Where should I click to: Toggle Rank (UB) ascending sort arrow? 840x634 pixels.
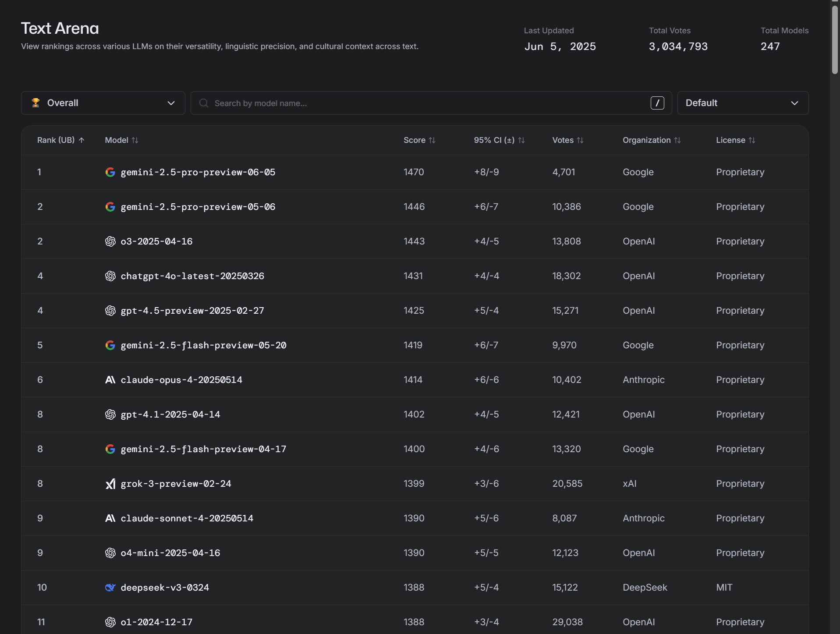click(x=82, y=140)
